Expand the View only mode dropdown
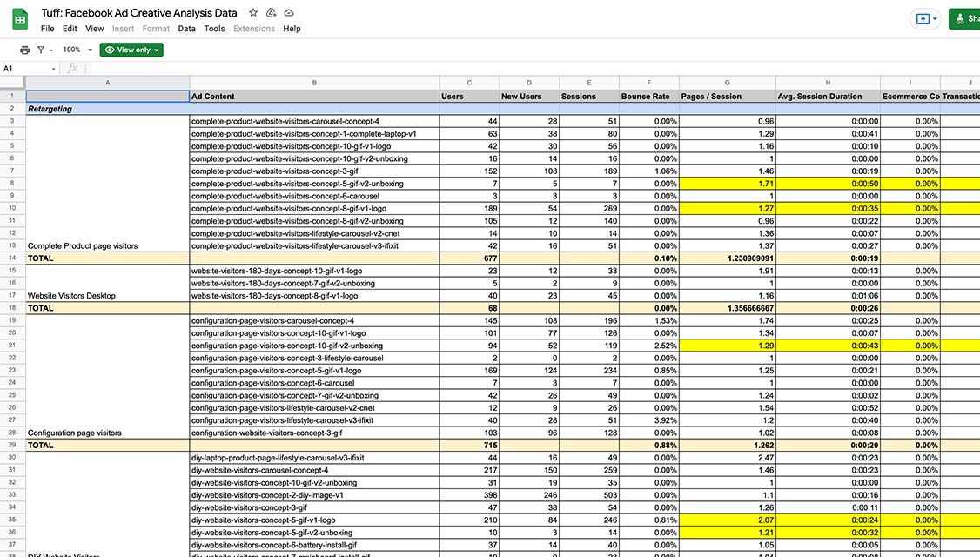The height and width of the screenshot is (557, 980). [x=131, y=50]
